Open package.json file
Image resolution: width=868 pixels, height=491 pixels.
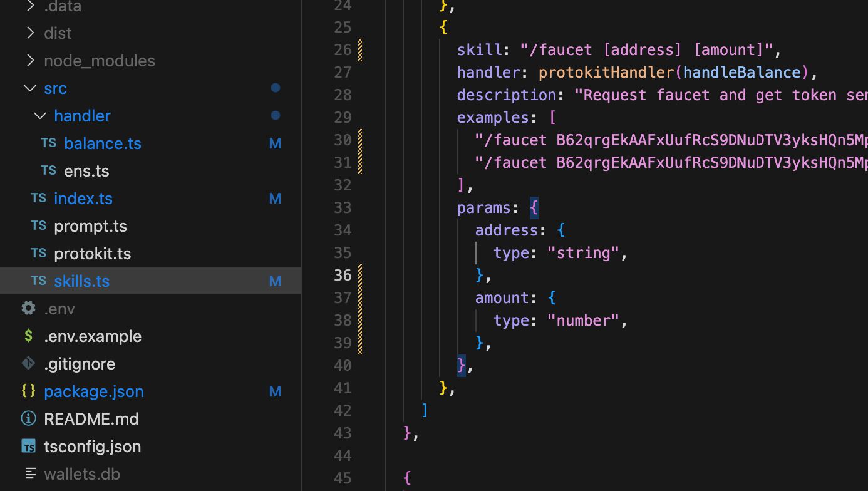(94, 391)
